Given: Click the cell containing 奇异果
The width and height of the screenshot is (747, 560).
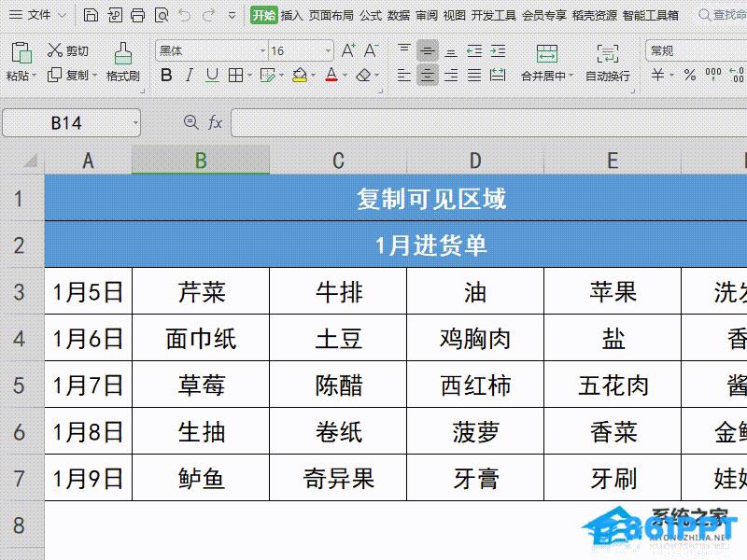Looking at the screenshot, I should pyautogui.click(x=338, y=478).
